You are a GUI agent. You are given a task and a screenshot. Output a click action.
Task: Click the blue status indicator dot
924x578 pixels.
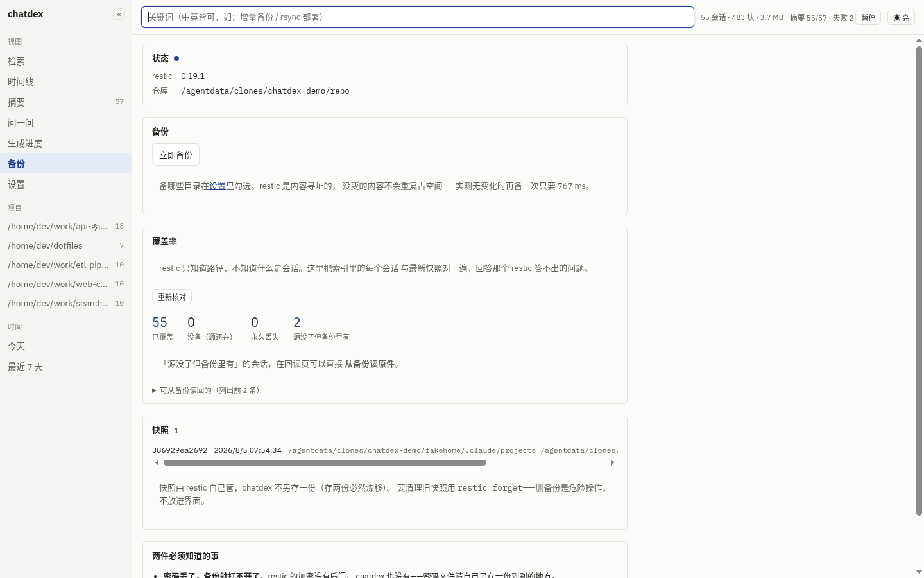click(176, 58)
